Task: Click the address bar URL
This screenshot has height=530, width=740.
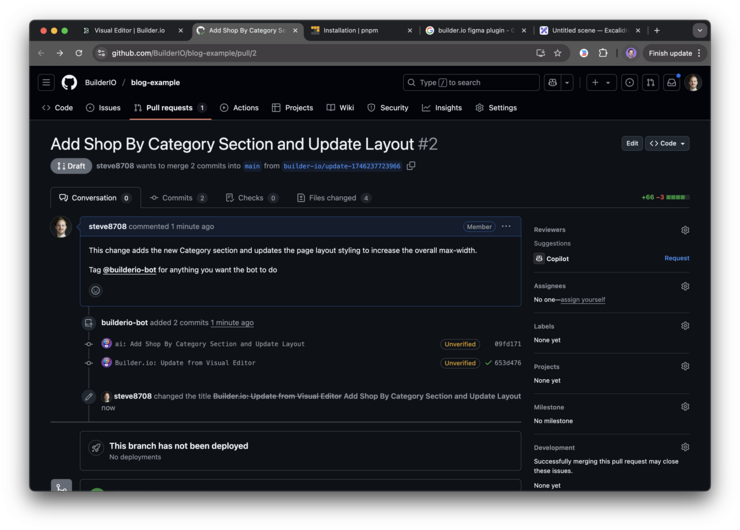Action: point(184,53)
